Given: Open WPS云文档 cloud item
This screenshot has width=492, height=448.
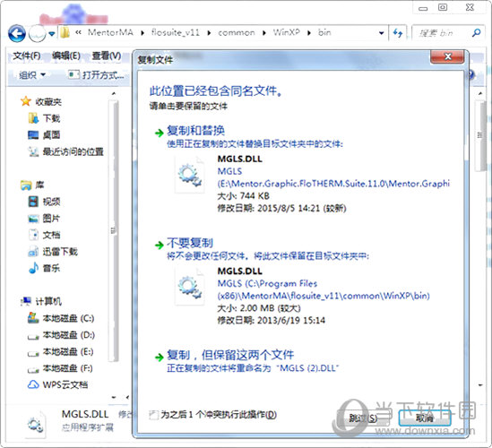Looking at the screenshot, I should 57,384.
